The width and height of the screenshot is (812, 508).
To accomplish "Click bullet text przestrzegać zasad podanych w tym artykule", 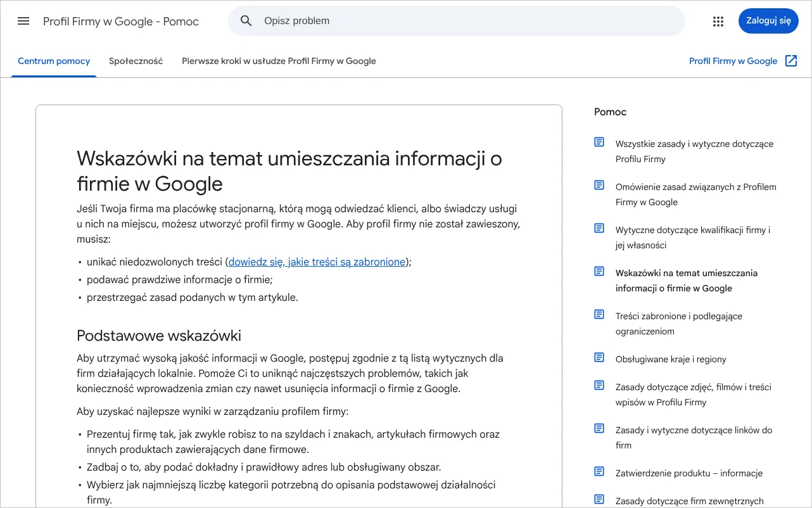I will coord(192,297).
